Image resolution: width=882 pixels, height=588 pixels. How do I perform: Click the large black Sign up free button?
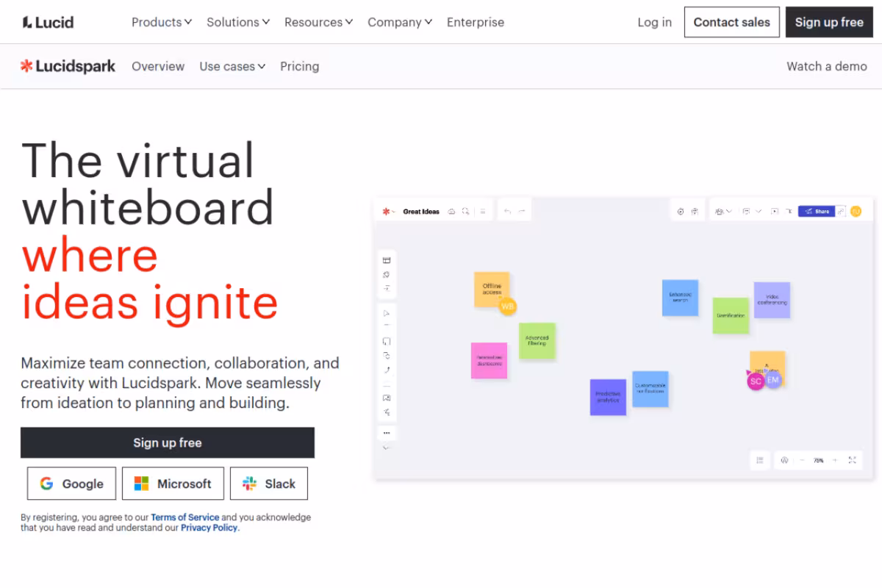pos(168,442)
